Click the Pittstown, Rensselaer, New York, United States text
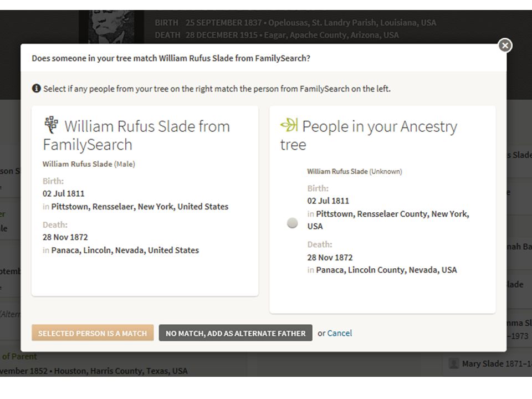The height and width of the screenshot is (399, 532). tap(140, 207)
